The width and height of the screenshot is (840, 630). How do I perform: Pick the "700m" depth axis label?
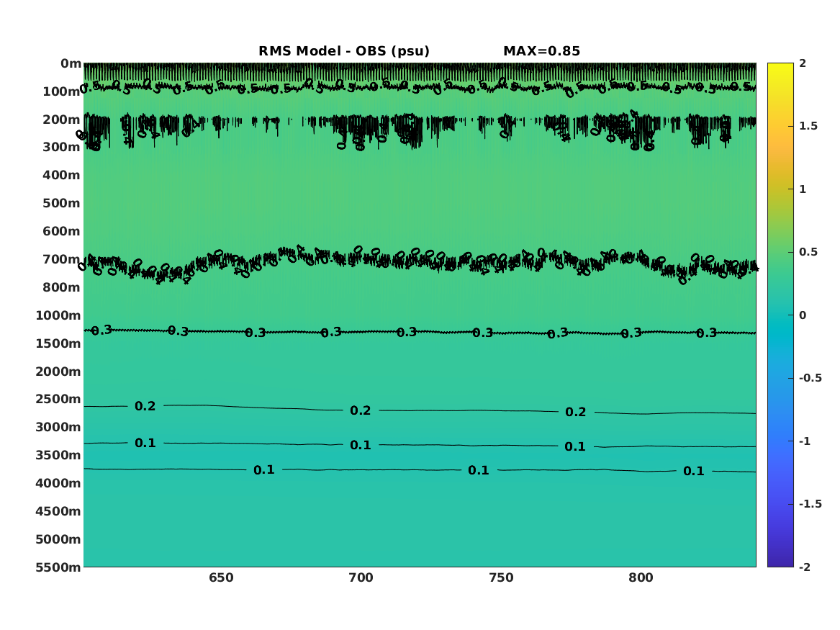click(62, 259)
